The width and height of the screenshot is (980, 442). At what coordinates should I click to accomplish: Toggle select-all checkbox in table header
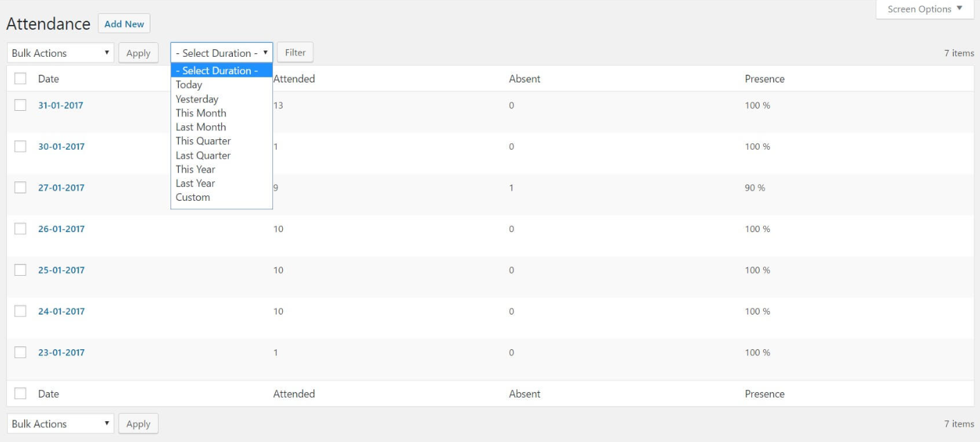(x=21, y=79)
